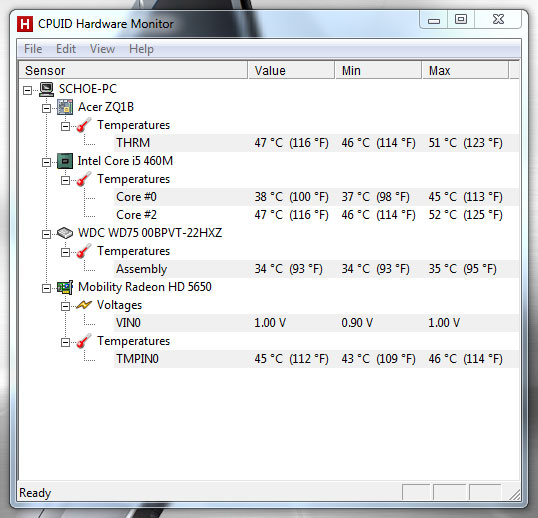The width and height of the screenshot is (538, 518).
Task: Collapse Temperatures under Intel Core i5 460M
Action: (x=65, y=180)
